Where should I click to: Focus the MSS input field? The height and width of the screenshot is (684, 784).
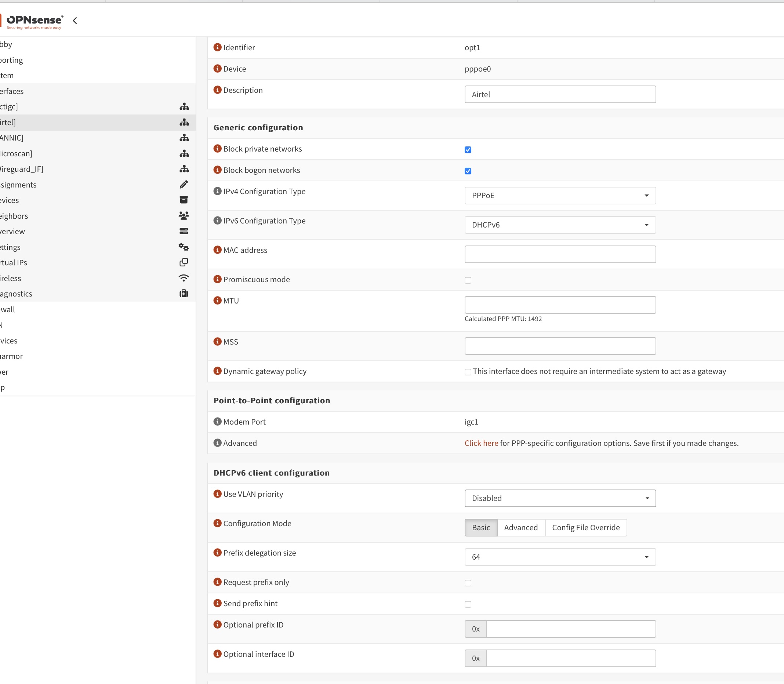pyautogui.click(x=560, y=346)
